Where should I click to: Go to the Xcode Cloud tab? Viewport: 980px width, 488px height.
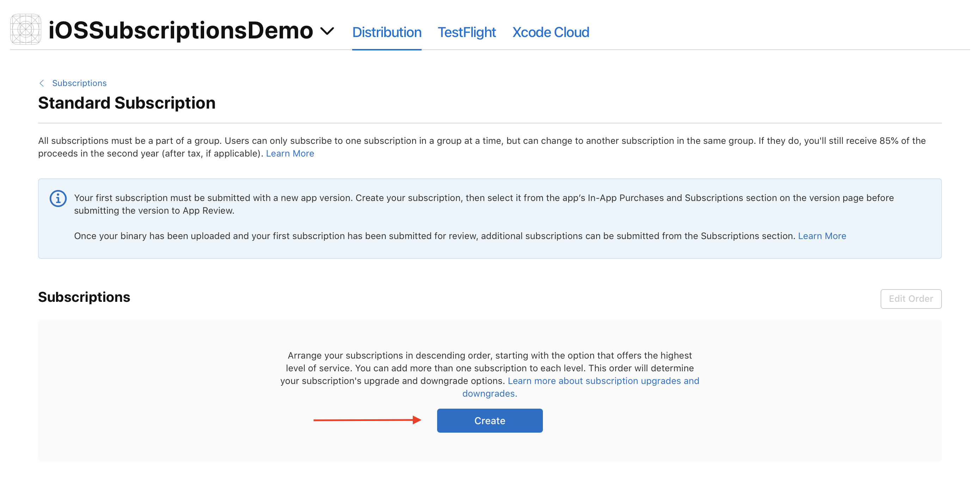point(551,32)
